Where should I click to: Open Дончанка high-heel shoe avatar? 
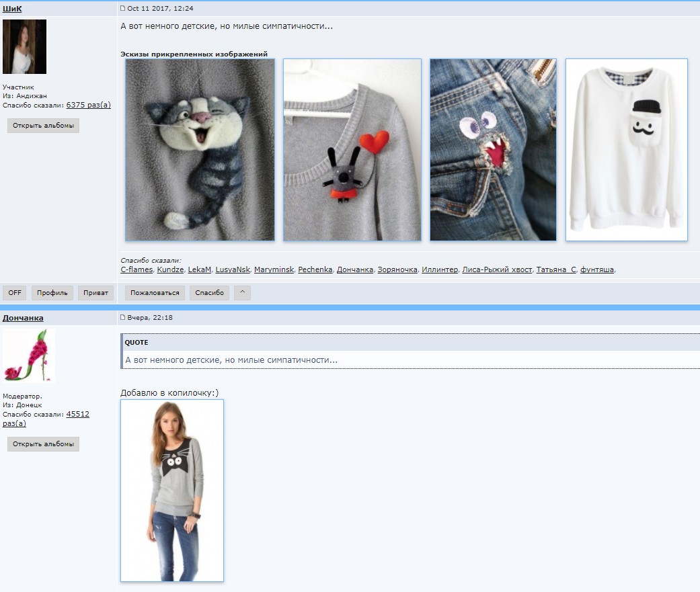point(29,356)
